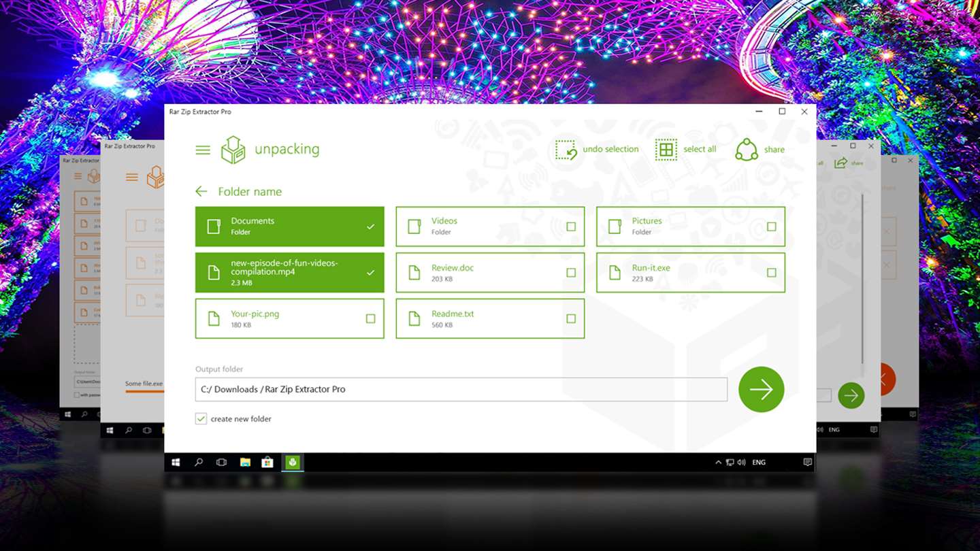Screen dimensions: 980x551
Task: Tick the Your-pic.png checkbox
Action: pyautogui.click(x=370, y=318)
